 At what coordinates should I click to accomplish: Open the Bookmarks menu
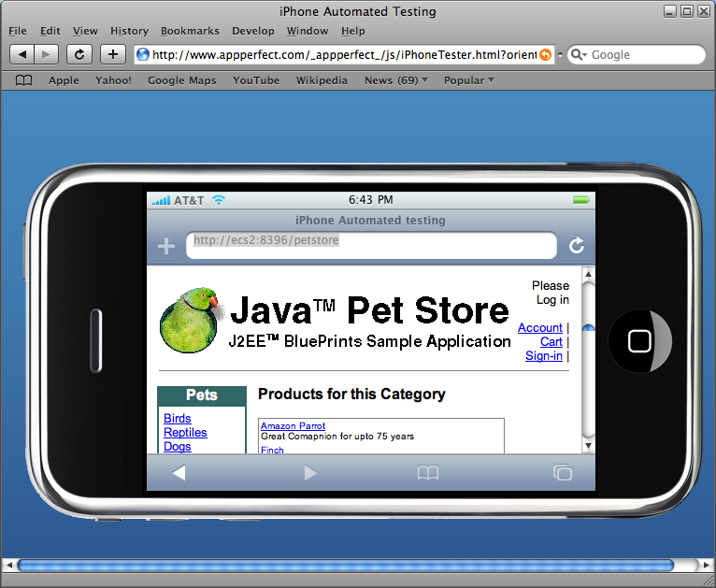click(190, 31)
